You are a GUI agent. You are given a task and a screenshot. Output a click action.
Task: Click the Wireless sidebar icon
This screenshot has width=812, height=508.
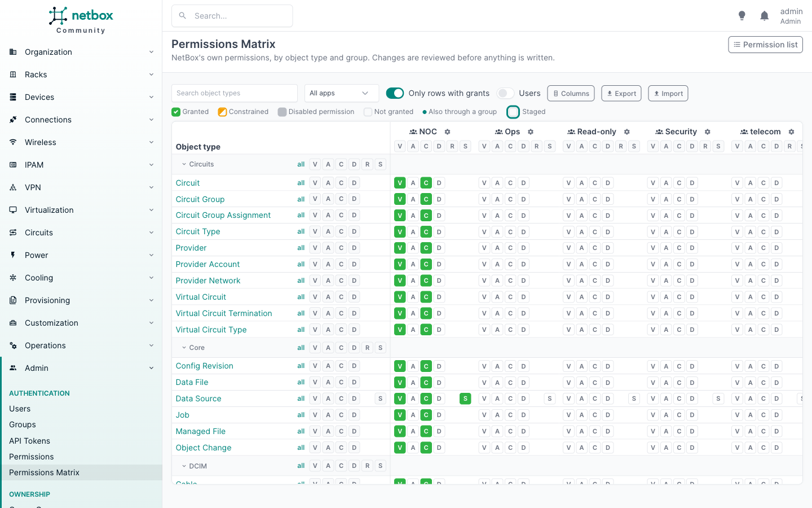[13, 142]
